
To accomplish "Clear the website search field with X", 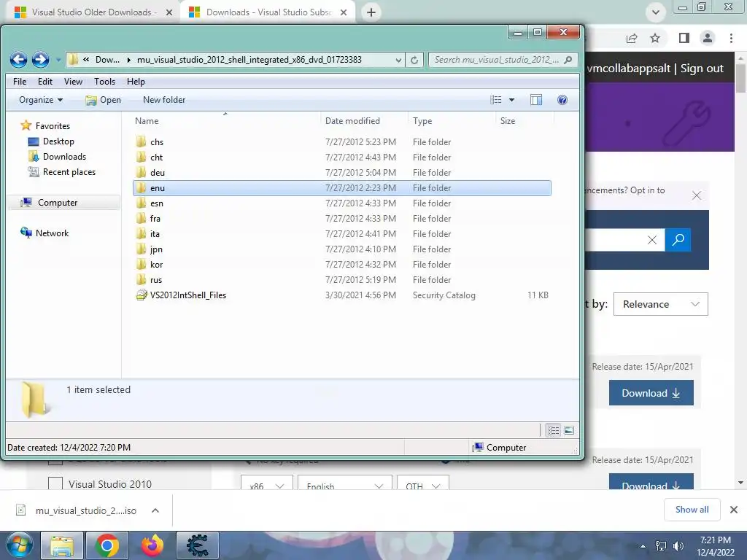I will point(652,240).
